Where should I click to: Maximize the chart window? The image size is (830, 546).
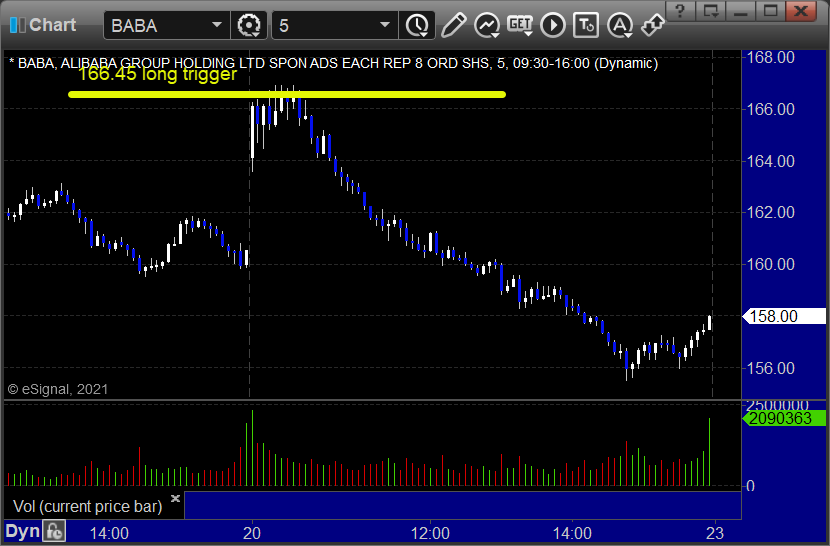click(x=770, y=11)
